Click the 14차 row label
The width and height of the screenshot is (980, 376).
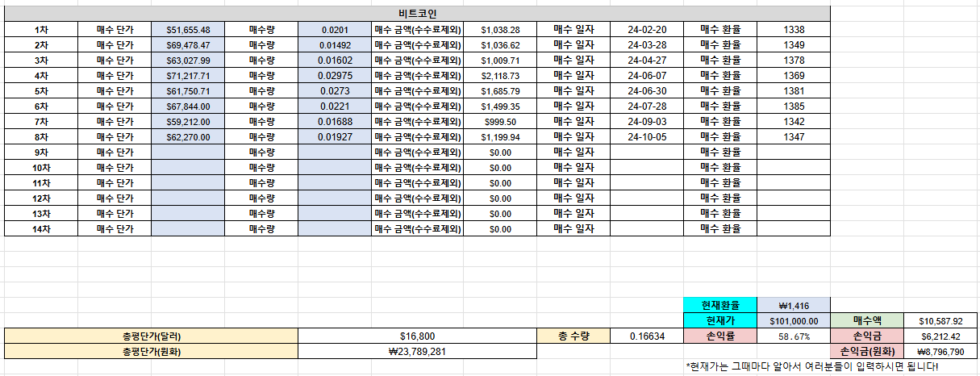(x=41, y=229)
